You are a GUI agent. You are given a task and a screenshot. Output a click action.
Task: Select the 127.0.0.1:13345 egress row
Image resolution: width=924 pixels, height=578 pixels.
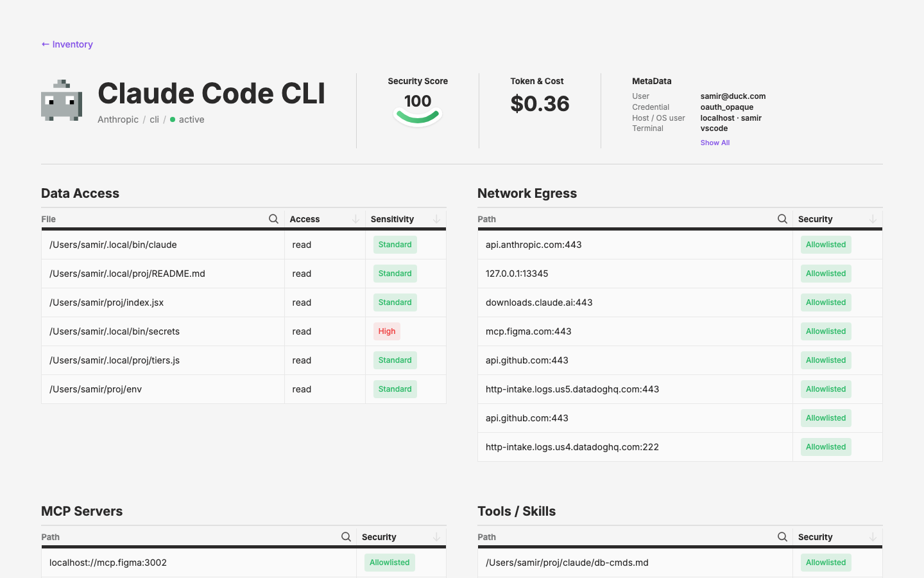click(x=680, y=274)
